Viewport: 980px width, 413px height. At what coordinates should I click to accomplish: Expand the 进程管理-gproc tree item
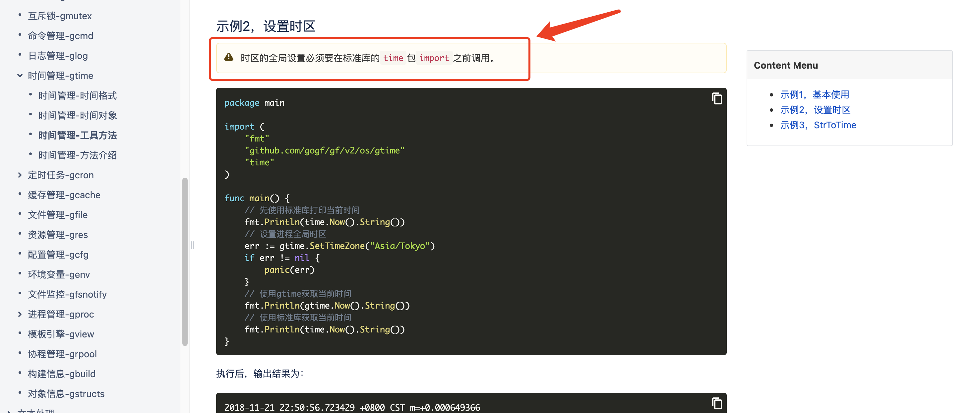click(20, 314)
